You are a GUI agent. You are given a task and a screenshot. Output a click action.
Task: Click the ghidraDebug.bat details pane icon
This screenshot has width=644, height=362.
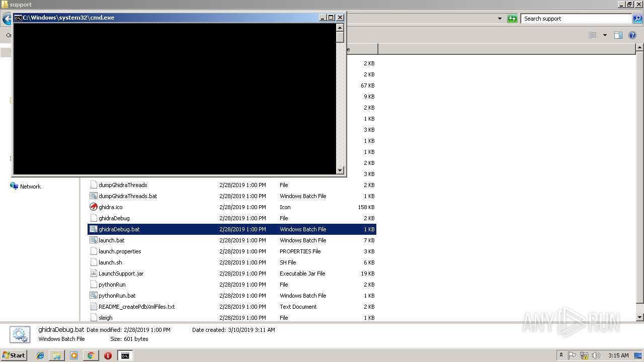click(20, 334)
